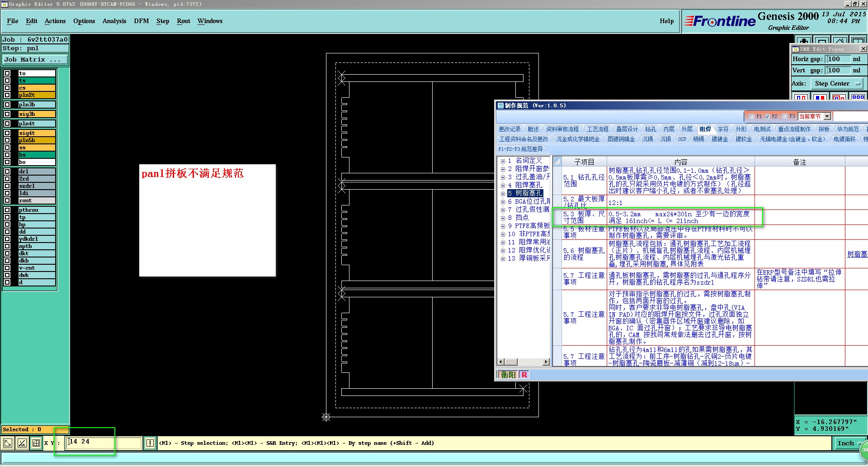Expand tree node 13 厚铜板
868x467 pixels.
(x=503, y=259)
